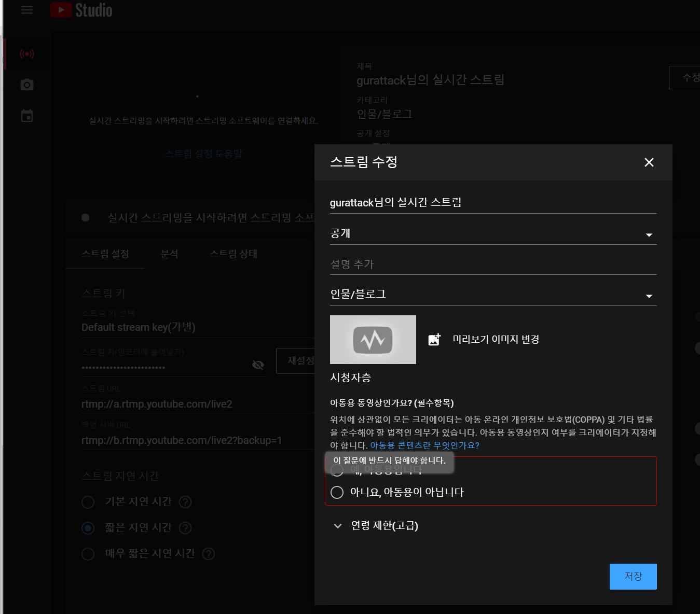
Task: Click 미리보기 이미지 변경 label
Action: [x=496, y=339]
